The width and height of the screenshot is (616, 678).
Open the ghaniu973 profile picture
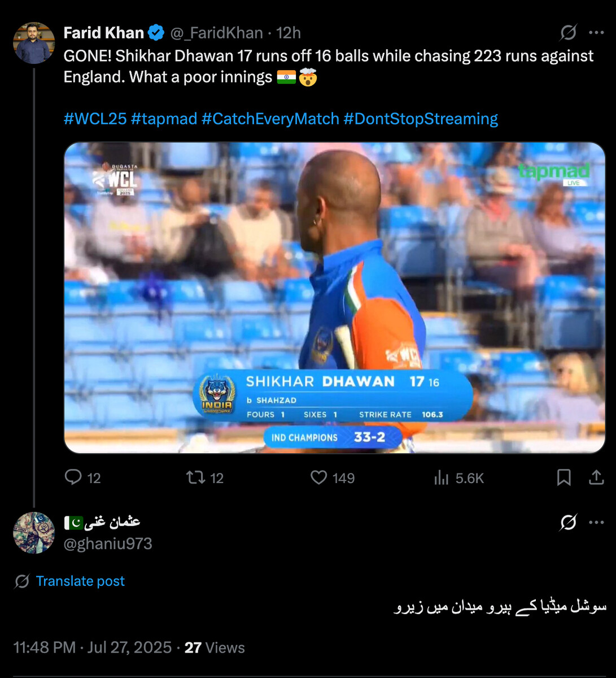[x=34, y=533]
